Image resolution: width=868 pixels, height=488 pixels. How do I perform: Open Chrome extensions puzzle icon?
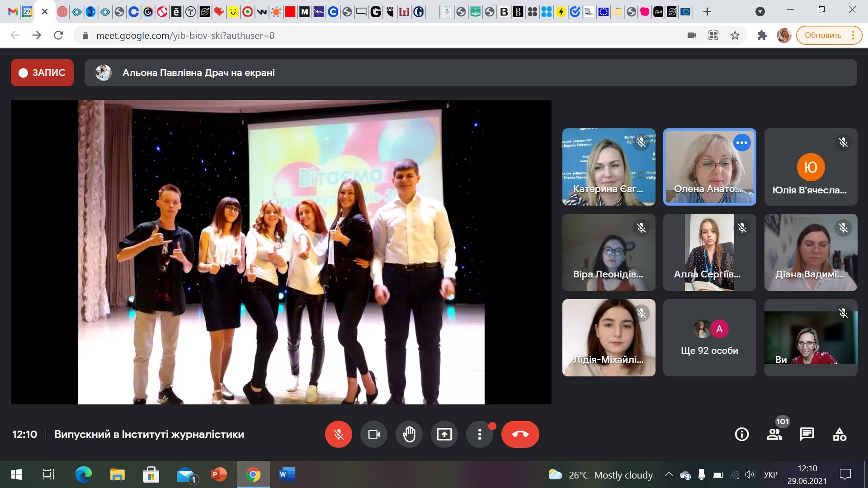coord(762,35)
